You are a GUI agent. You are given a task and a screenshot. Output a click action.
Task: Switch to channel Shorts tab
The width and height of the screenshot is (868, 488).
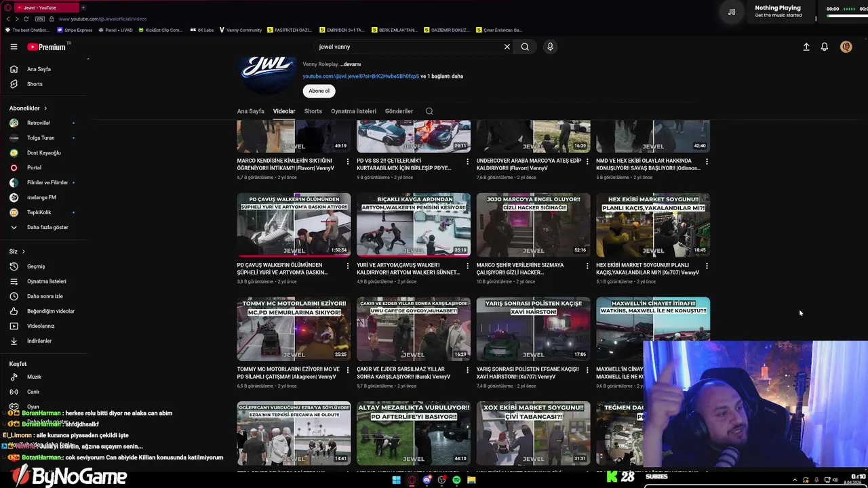tap(313, 111)
